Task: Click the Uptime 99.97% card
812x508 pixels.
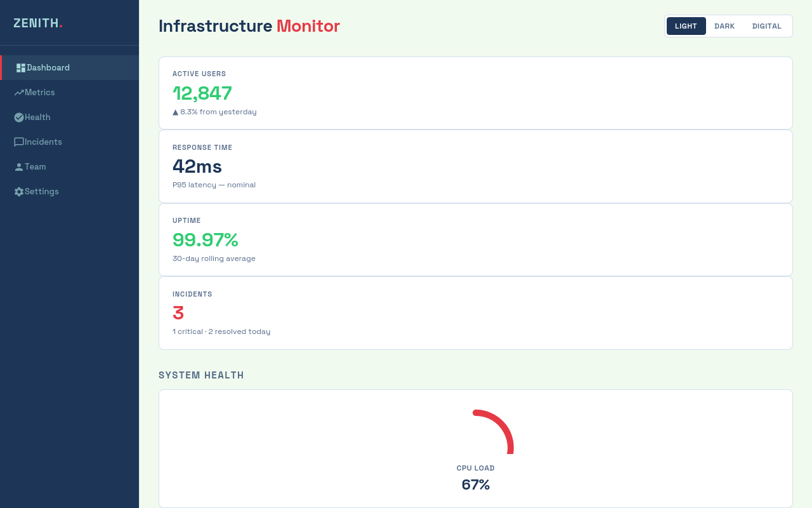Action: 476,239
